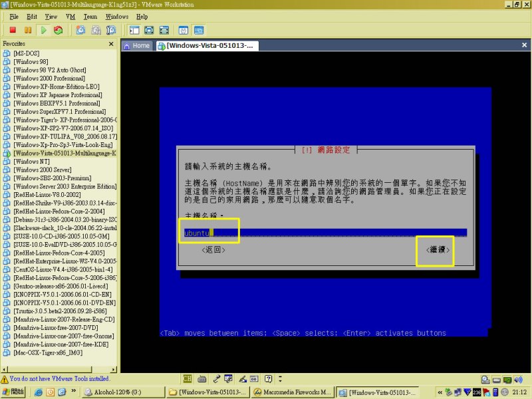532x399 pixels.
Task: Click the green Power On toolbar icon
Action: point(43,30)
